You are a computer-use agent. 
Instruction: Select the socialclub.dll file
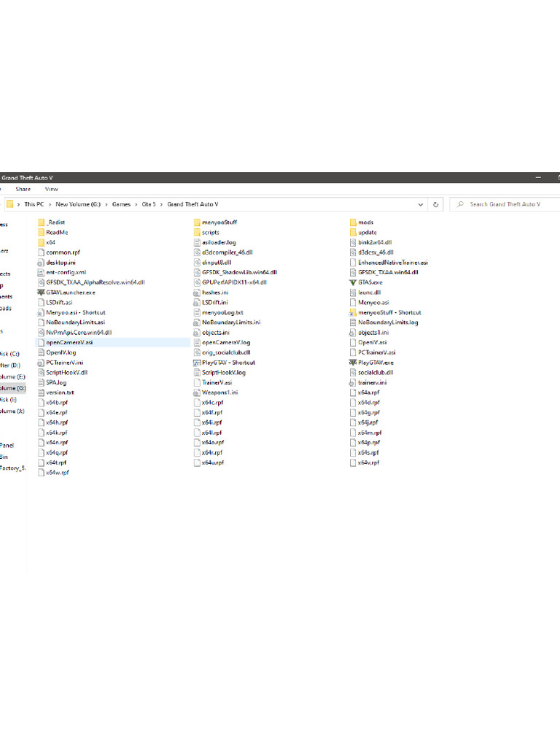pos(376,373)
